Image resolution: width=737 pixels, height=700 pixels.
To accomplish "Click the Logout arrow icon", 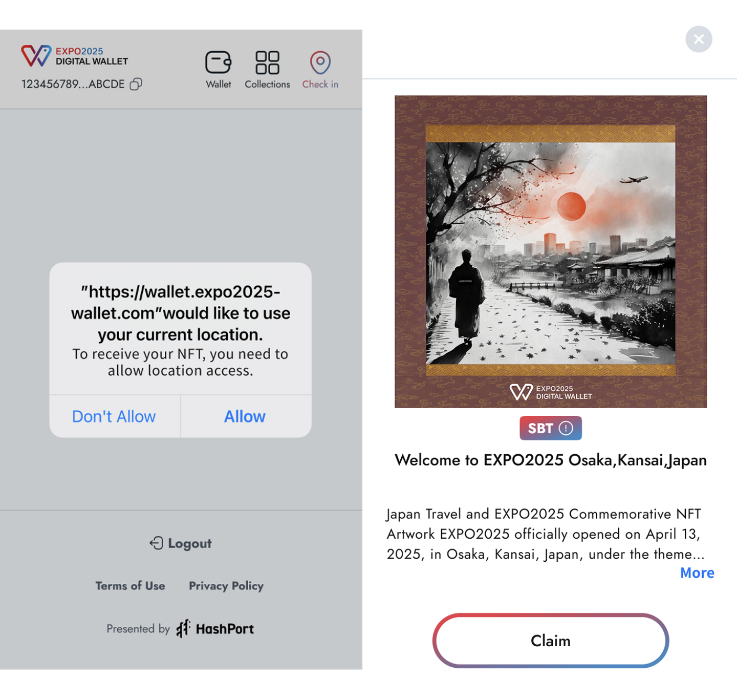I will 157,543.
